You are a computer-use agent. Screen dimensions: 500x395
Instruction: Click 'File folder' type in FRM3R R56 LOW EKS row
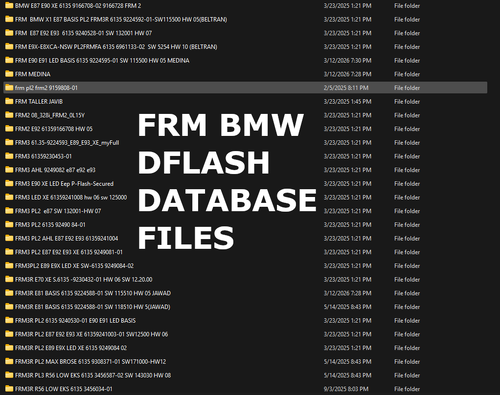click(x=407, y=389)
